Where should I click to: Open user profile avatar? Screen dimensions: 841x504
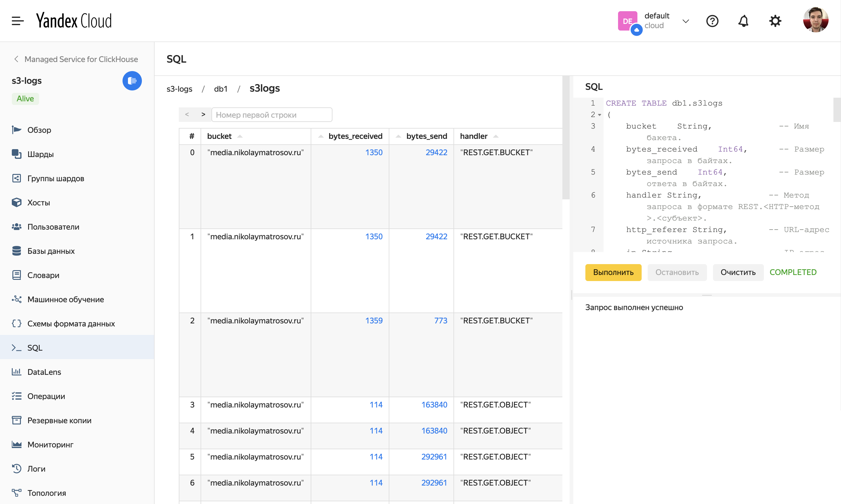[x=816, y=20]
